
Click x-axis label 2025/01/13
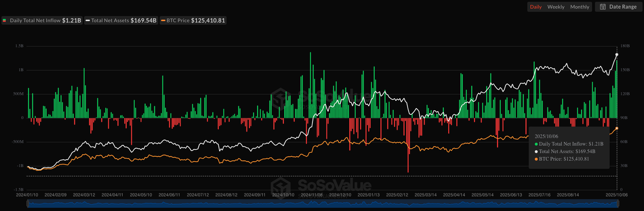click(369, 194)
